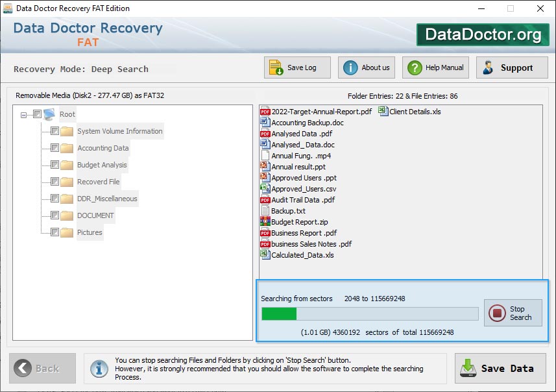Viewport: 556px width, 392px height.
Task: Click the Accounting Data folder icon
Action: [67, 148]
